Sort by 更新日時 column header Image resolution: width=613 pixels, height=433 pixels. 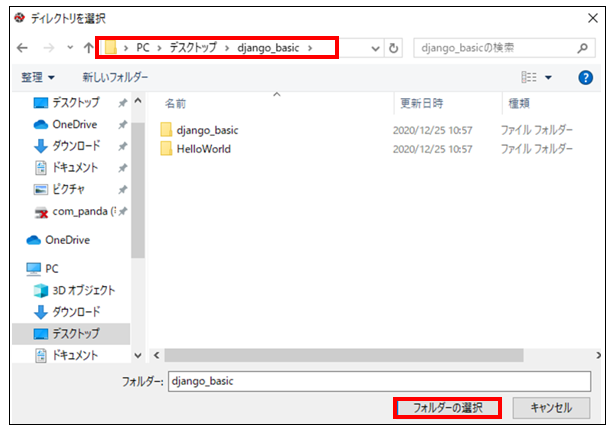point(424,103)
